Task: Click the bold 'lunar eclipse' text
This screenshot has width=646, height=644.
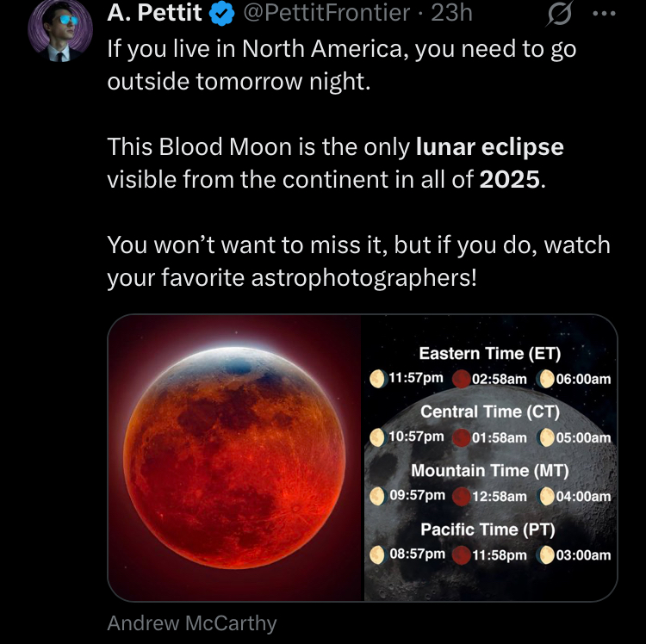Action: point(489,147)
